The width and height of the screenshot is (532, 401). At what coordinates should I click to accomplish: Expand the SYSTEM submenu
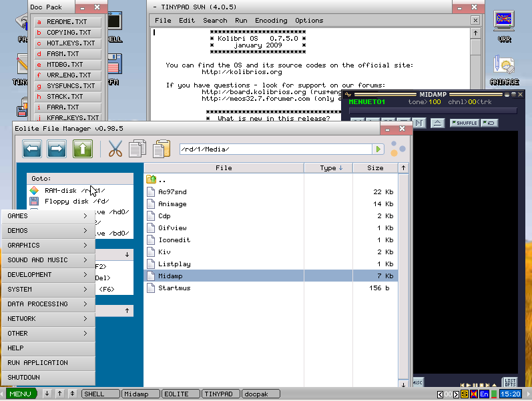pos(48,290)
